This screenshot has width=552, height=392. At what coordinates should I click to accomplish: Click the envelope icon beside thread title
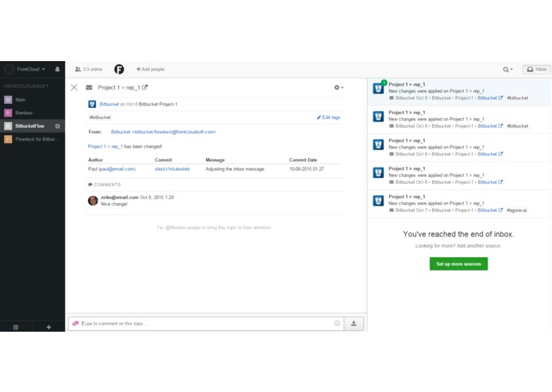click(x=89, y=87)
